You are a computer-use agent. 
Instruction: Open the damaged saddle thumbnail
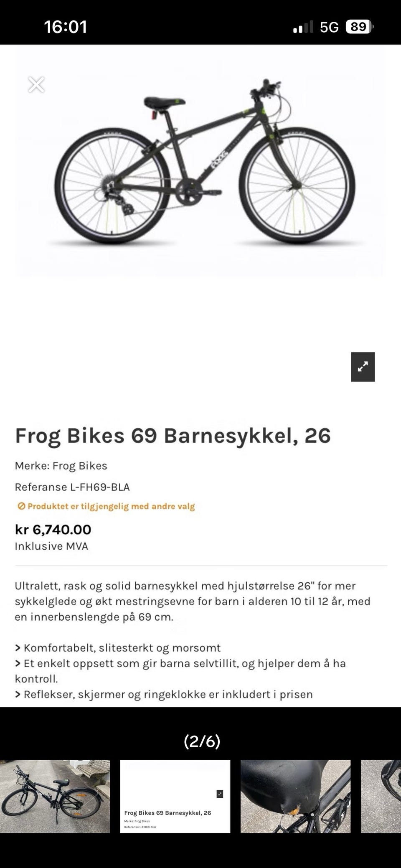coord(295,796)
